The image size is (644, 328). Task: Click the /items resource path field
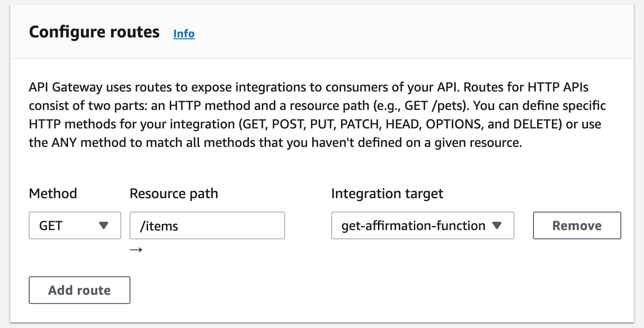coord(207,225)
